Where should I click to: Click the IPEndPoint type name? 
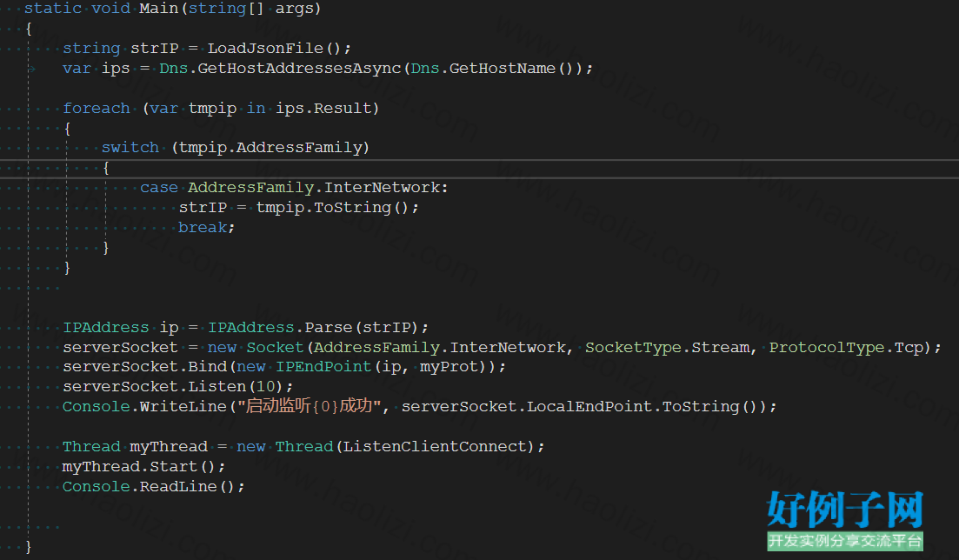point(323,367)
